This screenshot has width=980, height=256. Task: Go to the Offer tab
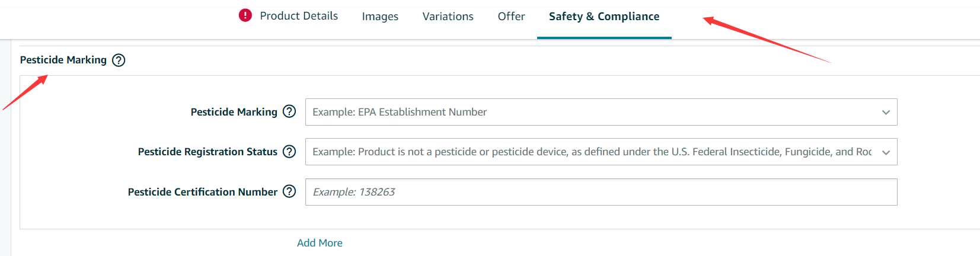511,17
